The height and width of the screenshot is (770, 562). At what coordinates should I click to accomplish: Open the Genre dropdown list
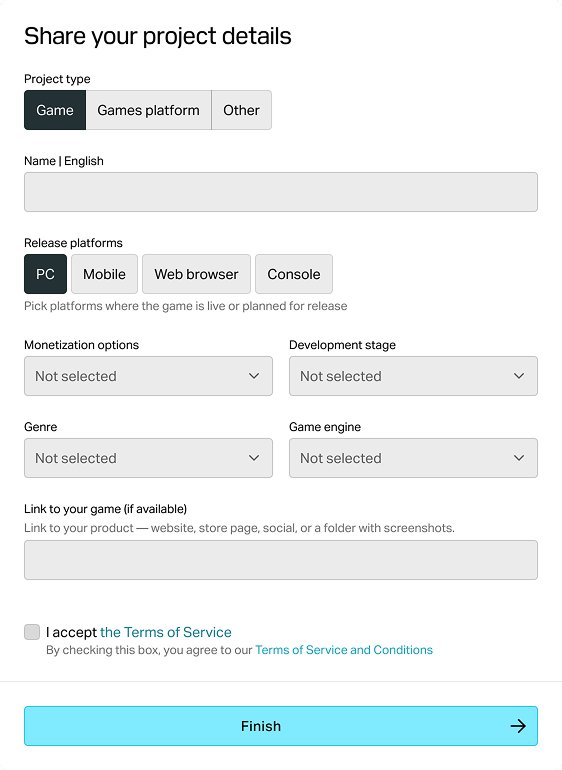(x=148, y=458)
